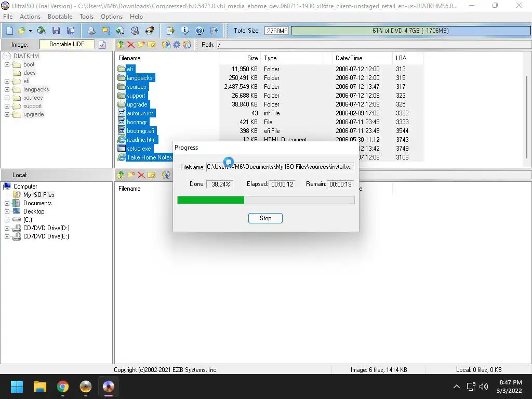532x399 pixels.
Task: Click the blue Information icon
Action: tap(185, 31)
